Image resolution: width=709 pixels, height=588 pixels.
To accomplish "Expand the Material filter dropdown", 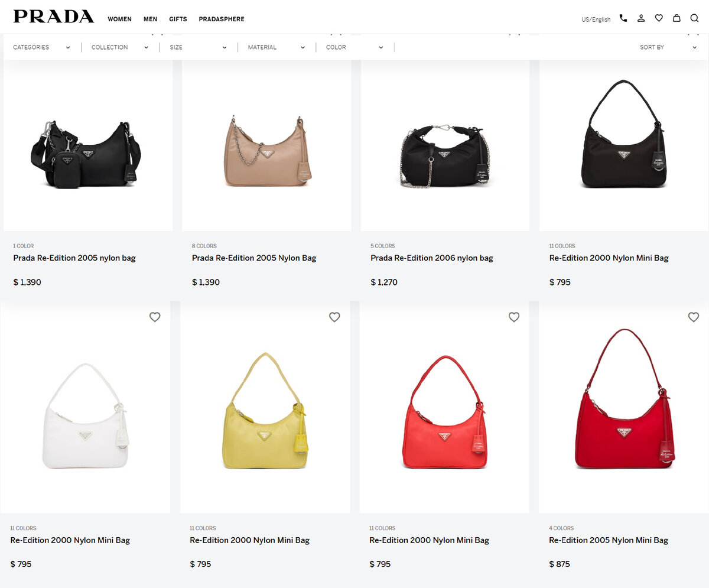I will (277, 47).
